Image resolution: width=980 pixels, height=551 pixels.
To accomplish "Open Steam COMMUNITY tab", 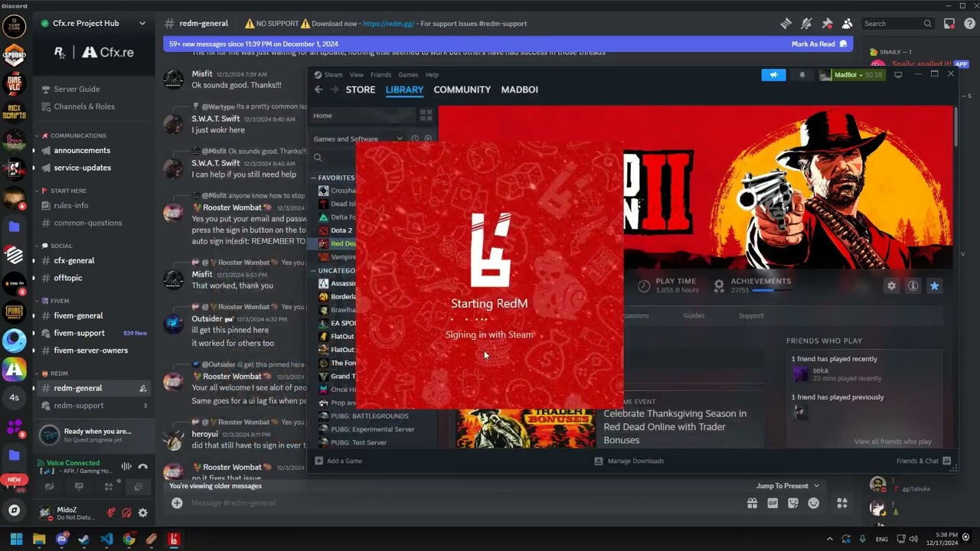I will pyautogui.click(x=462, y=90).
